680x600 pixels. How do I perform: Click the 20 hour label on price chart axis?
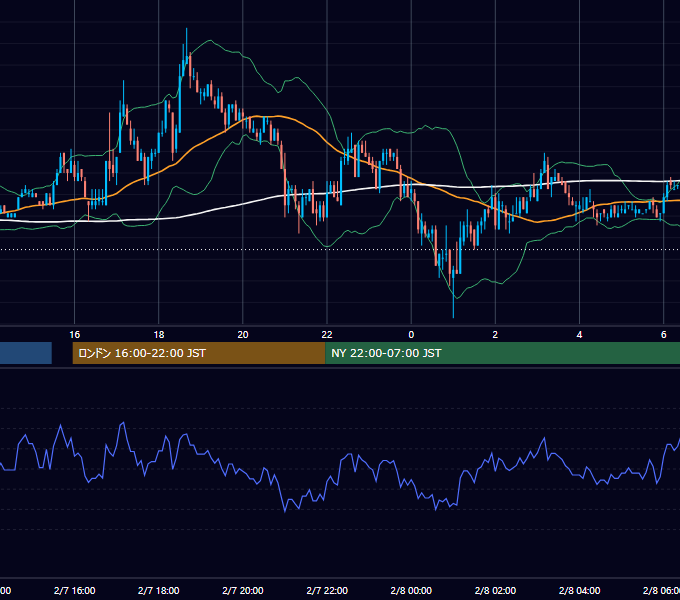(x=243, y=335)
